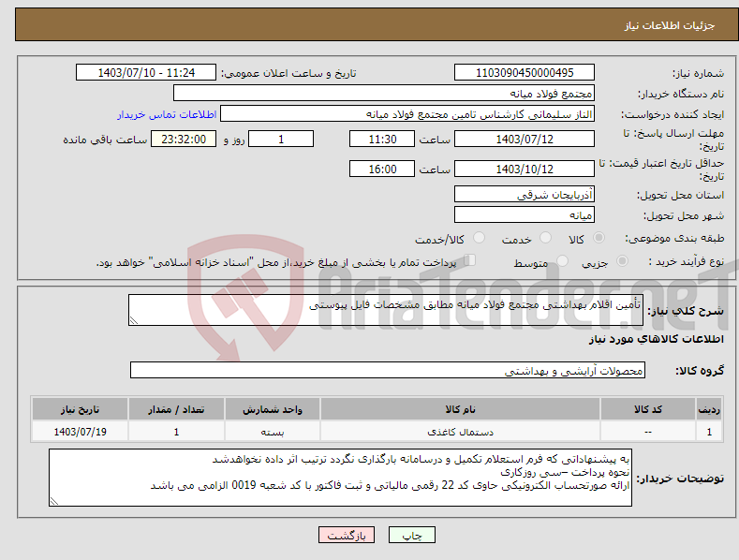Click the گروه کالا label
The height and width of the screenshot is (560, 739).
pyautogui.click(x=700, y=371)
